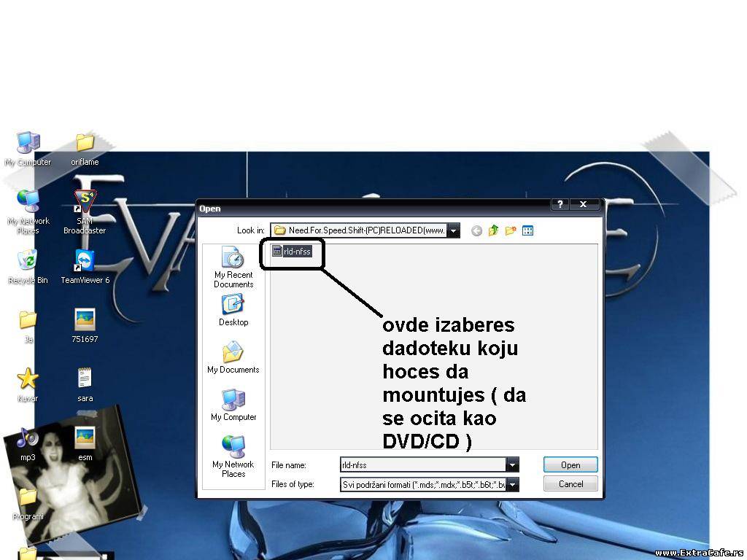Open My Computer in the places bar
747x560 pixels.
233,405
